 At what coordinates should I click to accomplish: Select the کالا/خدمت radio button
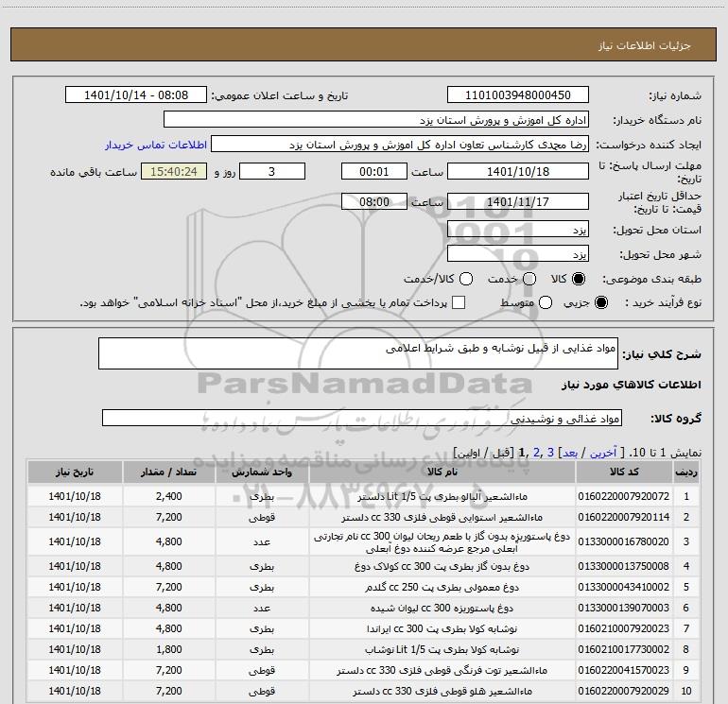(x=466, y=279)
